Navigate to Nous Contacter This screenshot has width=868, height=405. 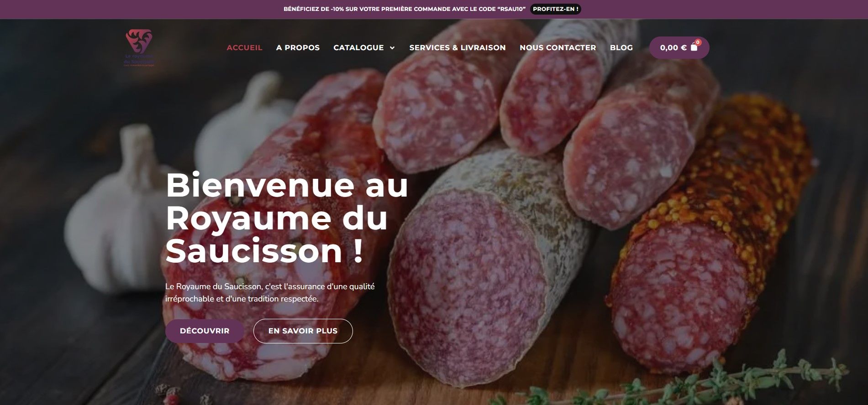click(558, 47)
